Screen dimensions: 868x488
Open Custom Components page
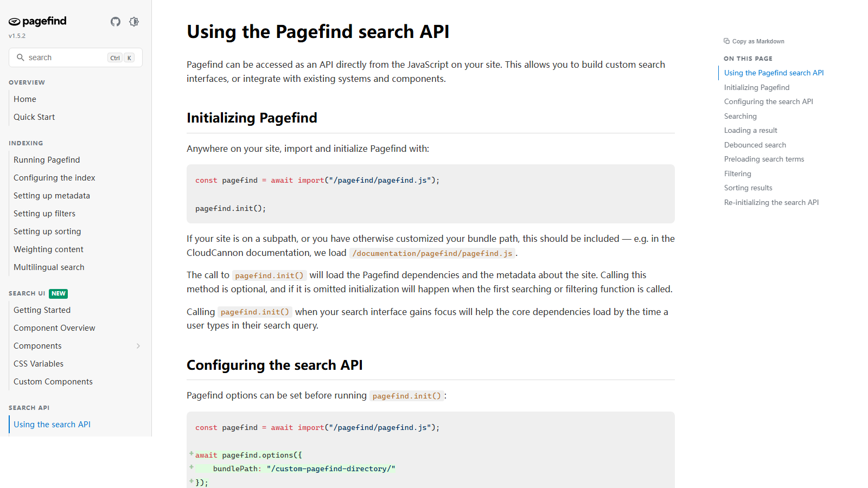53,382
